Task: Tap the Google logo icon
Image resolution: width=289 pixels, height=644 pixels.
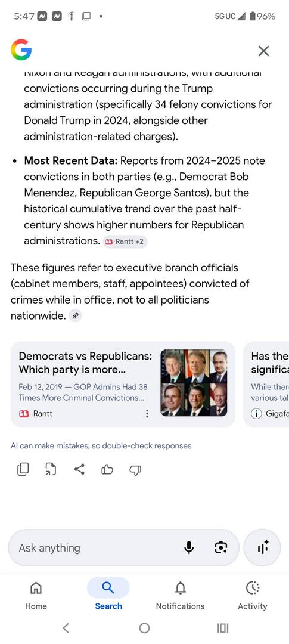Action: click(x=21, y=50)
